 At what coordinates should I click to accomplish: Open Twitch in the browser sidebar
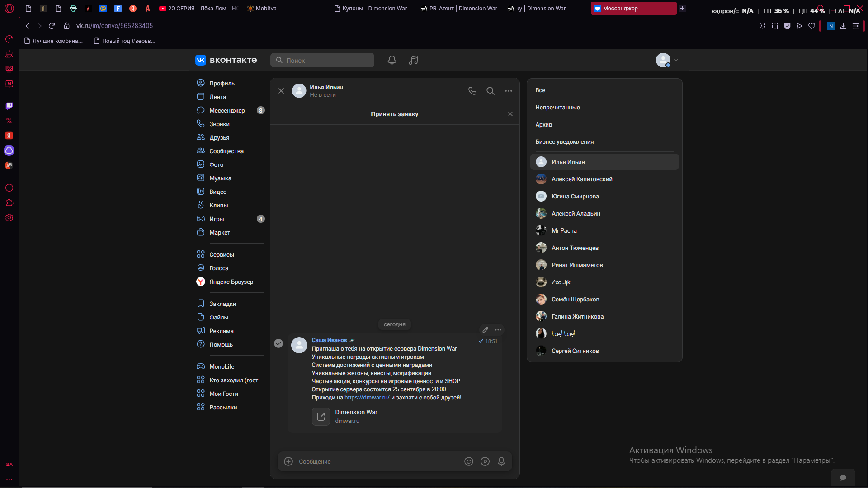(x=9, y=106)
